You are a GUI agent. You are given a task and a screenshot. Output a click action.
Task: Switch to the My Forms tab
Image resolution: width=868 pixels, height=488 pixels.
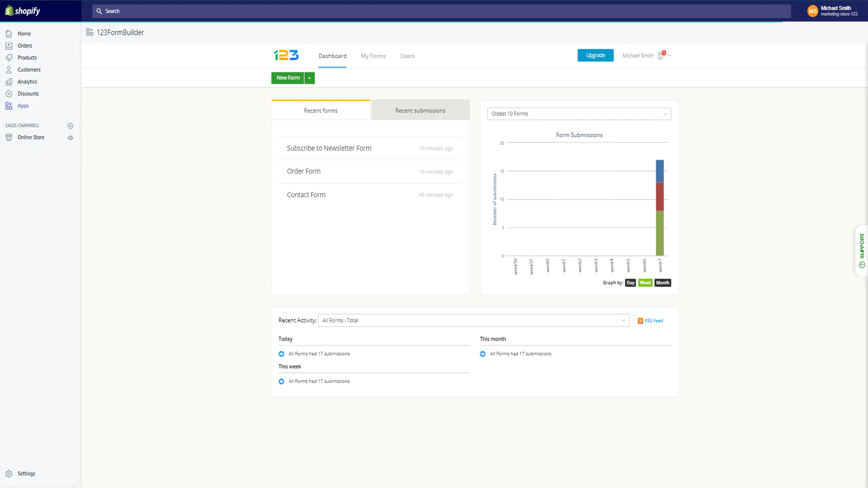coord(373,56)
